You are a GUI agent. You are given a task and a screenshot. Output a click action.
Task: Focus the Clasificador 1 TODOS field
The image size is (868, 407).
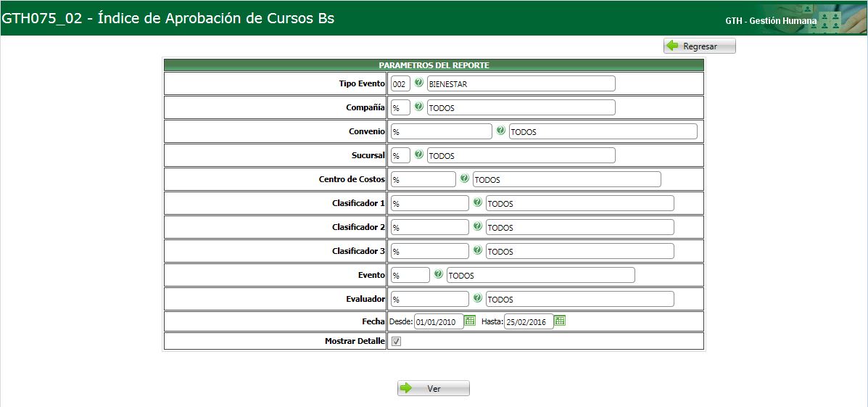coord(579,203)
